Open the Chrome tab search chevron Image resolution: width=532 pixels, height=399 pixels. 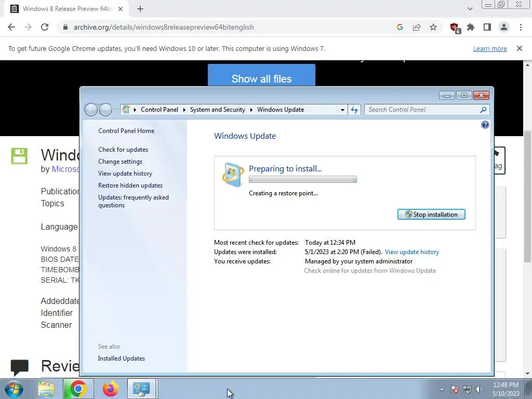[x=470, y=9]
